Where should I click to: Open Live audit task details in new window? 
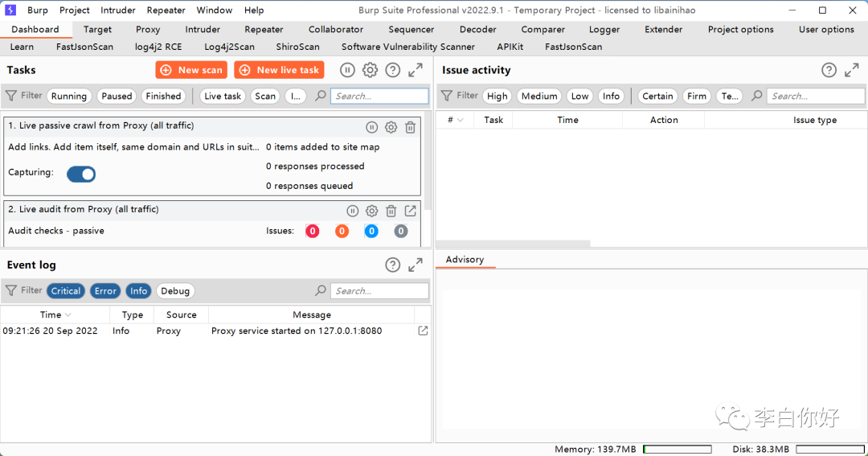click(x=410, y=211)
